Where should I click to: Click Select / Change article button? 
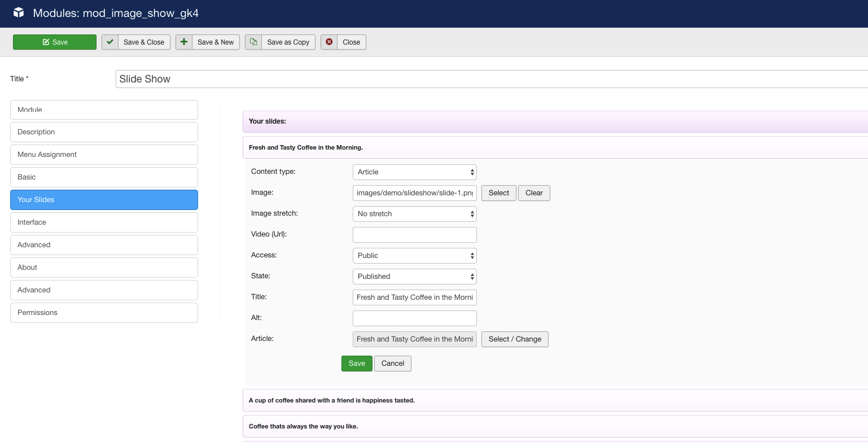tap(514, 339)
